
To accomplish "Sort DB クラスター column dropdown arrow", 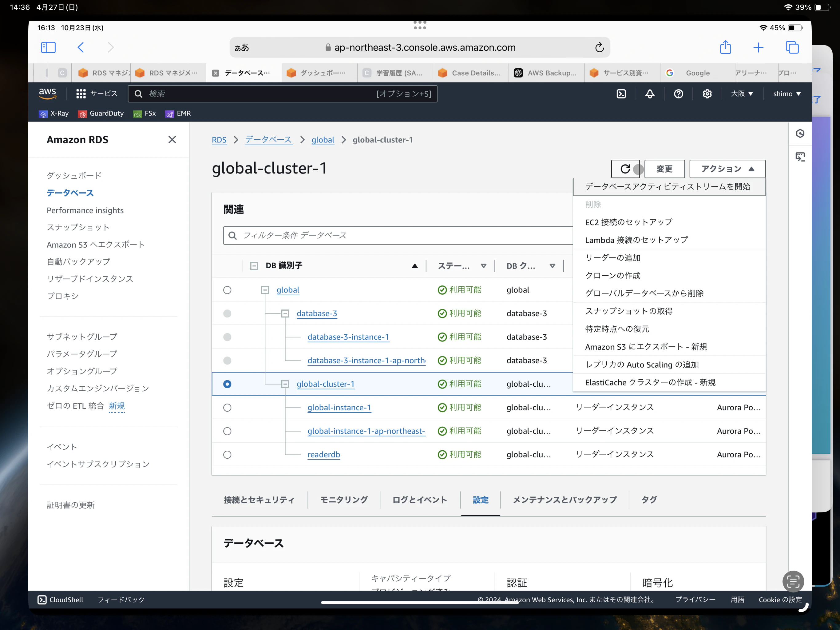I will coord(552,266).
